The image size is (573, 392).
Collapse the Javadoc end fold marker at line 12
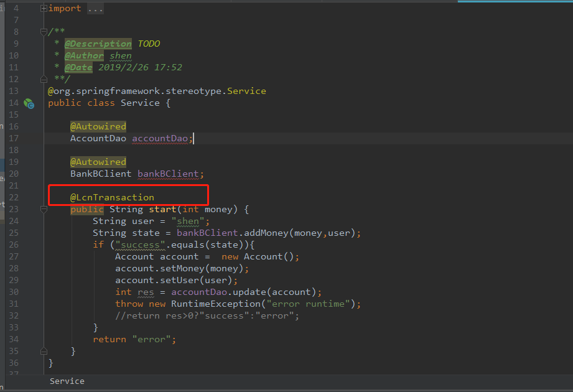(44, 79)
